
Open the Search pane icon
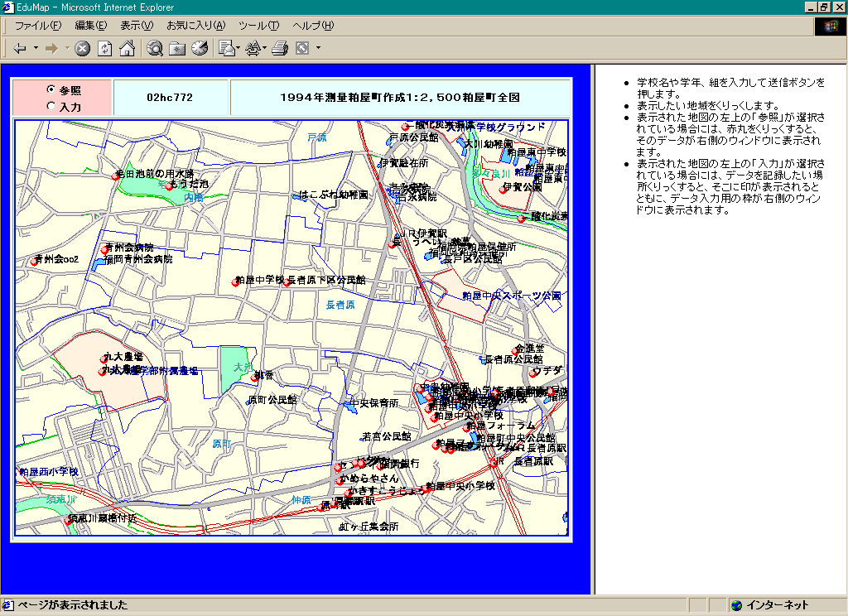[155, 49]
